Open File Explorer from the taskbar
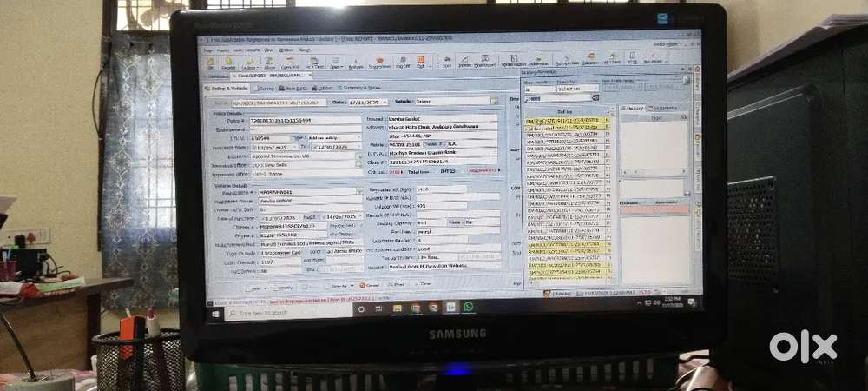The height and width of the screenshot is (391, 868). [398, 308]
